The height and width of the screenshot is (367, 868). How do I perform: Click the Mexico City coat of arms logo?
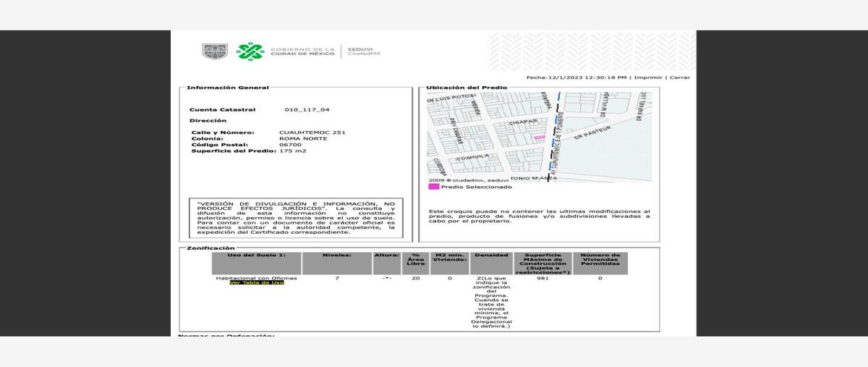click(x=215, y=51)
